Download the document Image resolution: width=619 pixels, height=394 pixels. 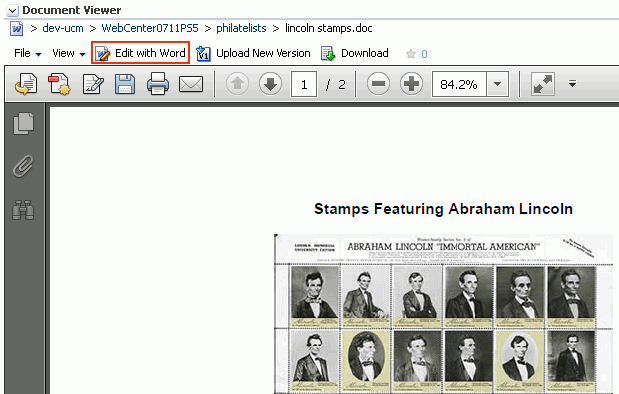pyautogui.click(x=355, y=53)
